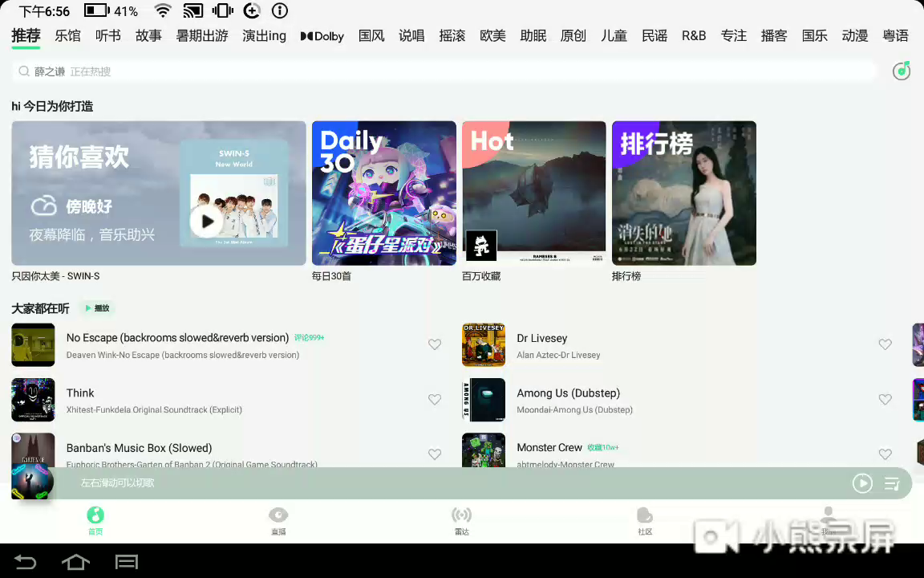Play all with 播放 button next to 大家都在听
924x578 pixels.
click(97, 308)
